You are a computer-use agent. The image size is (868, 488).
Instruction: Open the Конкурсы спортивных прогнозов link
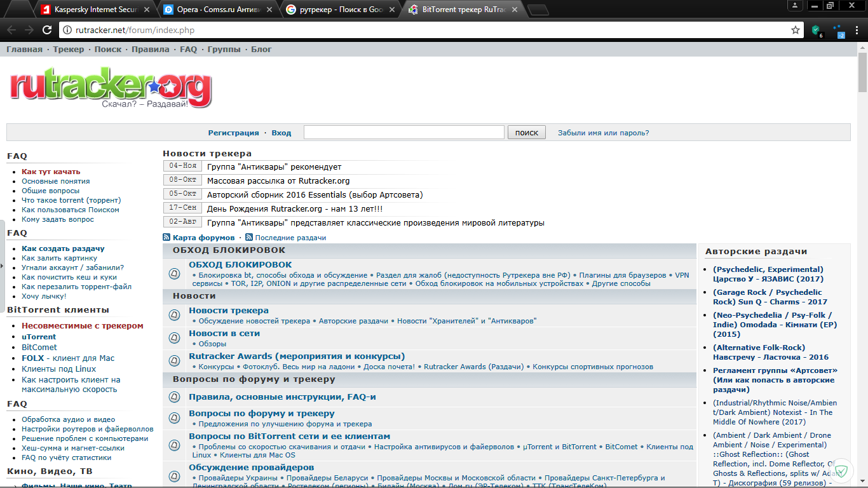coord(593,367)
